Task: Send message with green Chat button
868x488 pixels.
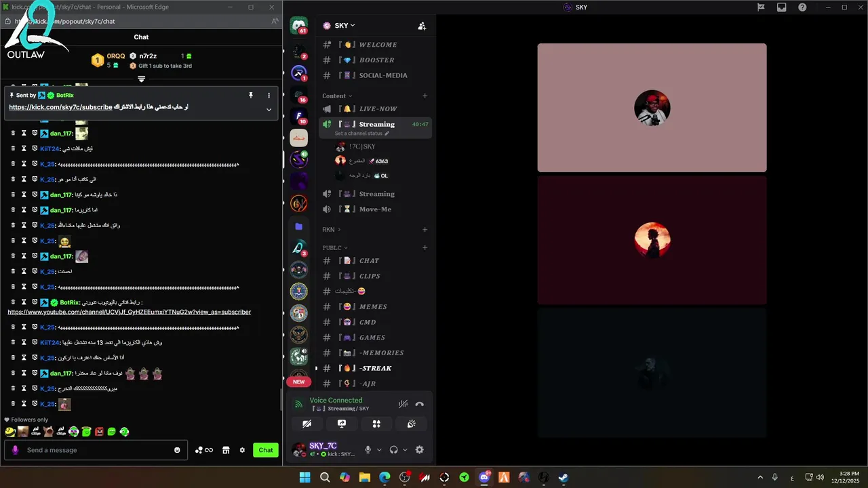Action: pyautogui.click(x=266, y=450)
